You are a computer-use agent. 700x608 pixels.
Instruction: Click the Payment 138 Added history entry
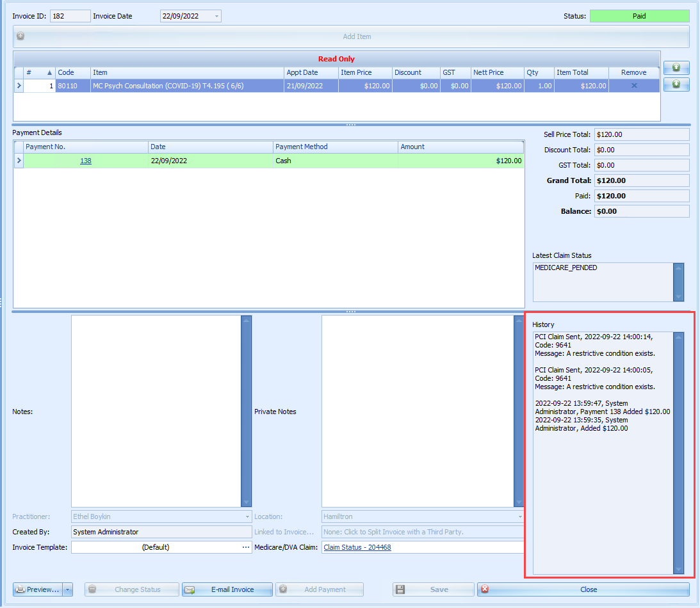pyautogui.click(x=602, y=407)
